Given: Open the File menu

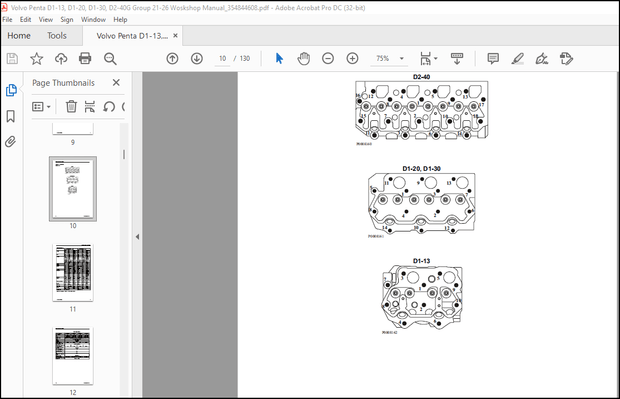Looking at the screenshot, I should point(7,19).
